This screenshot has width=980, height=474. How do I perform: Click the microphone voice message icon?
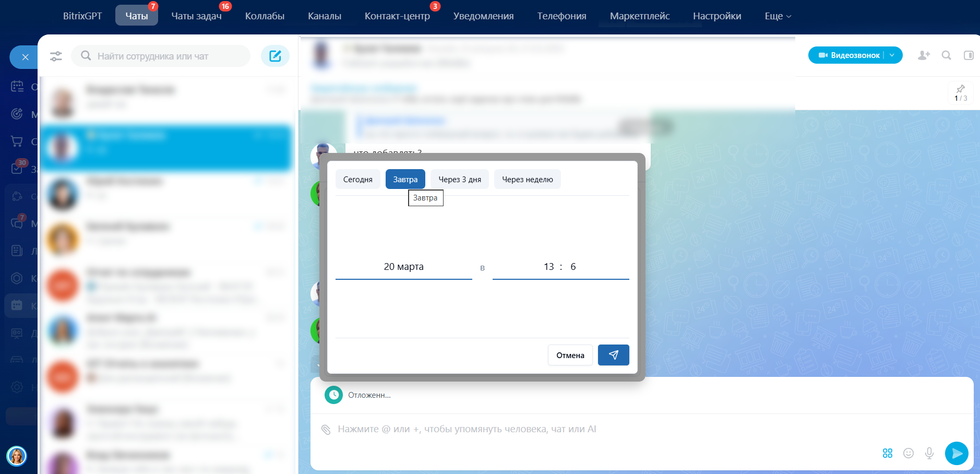pyautogui.click(x=929, y=453)
